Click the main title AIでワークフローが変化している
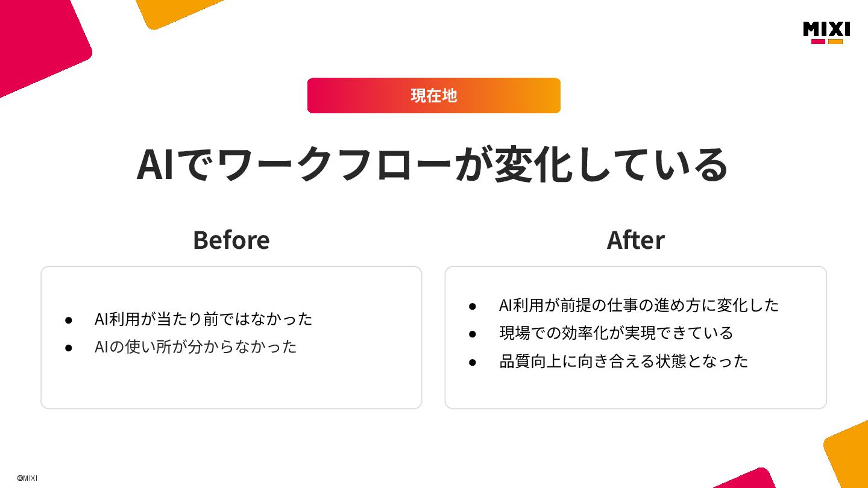The image size is (868, 488). (x=433, y=164)
